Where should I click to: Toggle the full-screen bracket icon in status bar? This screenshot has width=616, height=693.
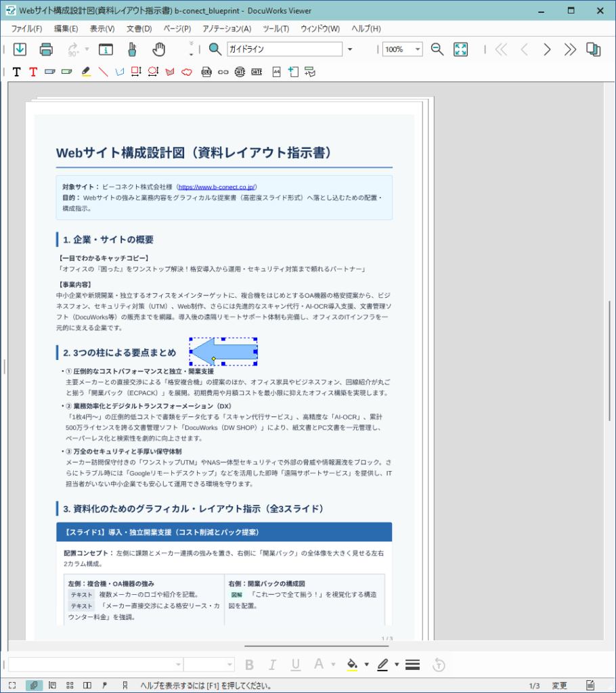pyautogui.click(x=12, y=686)
